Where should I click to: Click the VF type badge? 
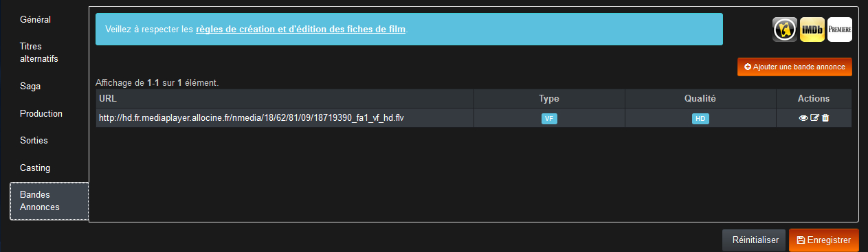click(549, 118)
